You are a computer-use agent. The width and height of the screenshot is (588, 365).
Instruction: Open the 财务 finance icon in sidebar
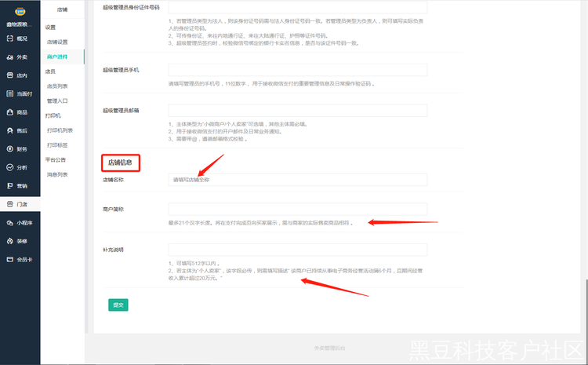pos(10,148)
